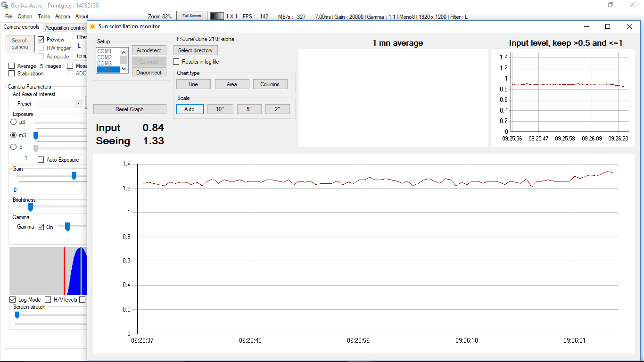Click the Brightness slider handle
This screenshot has height=362, width=644.
[x=31, y=206]
